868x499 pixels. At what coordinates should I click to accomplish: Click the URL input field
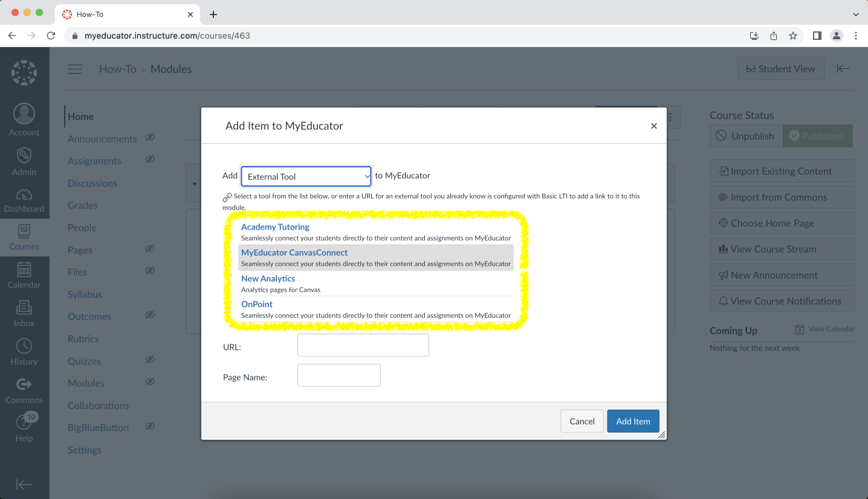[363, 345]
